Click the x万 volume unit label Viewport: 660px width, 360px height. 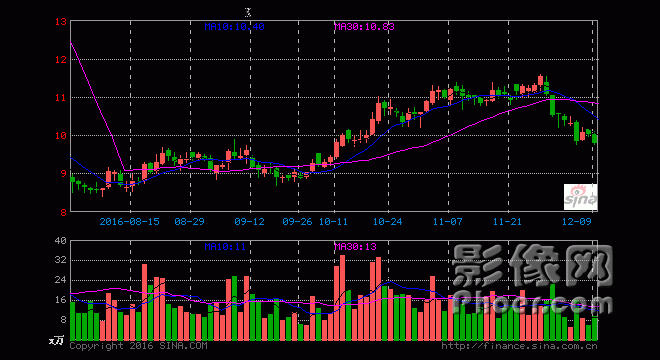click(56, 340)
